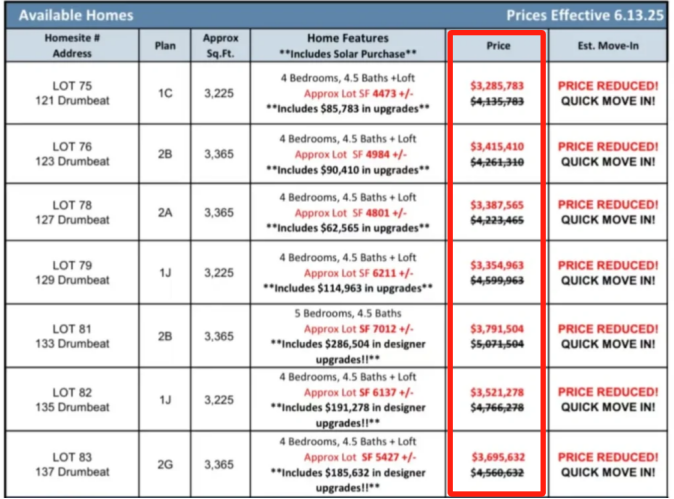Select plan '2A' in the LOT 78 row
Image resolution: width=674 pixels, height=499 pixels.
pos(165,212)
